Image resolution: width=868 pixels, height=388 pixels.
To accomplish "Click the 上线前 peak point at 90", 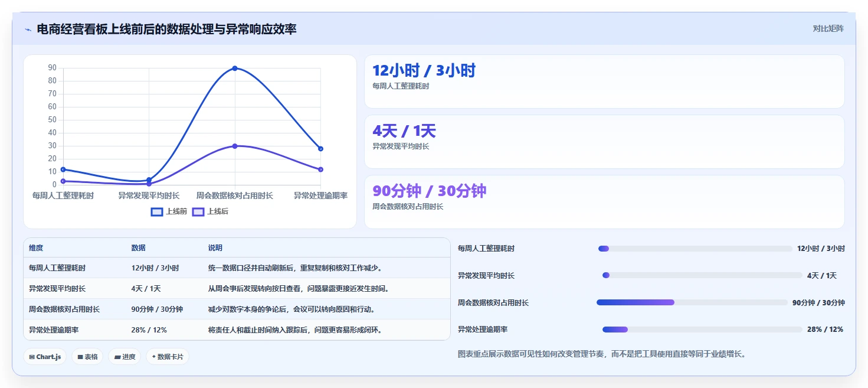I will tap(235, 69).
